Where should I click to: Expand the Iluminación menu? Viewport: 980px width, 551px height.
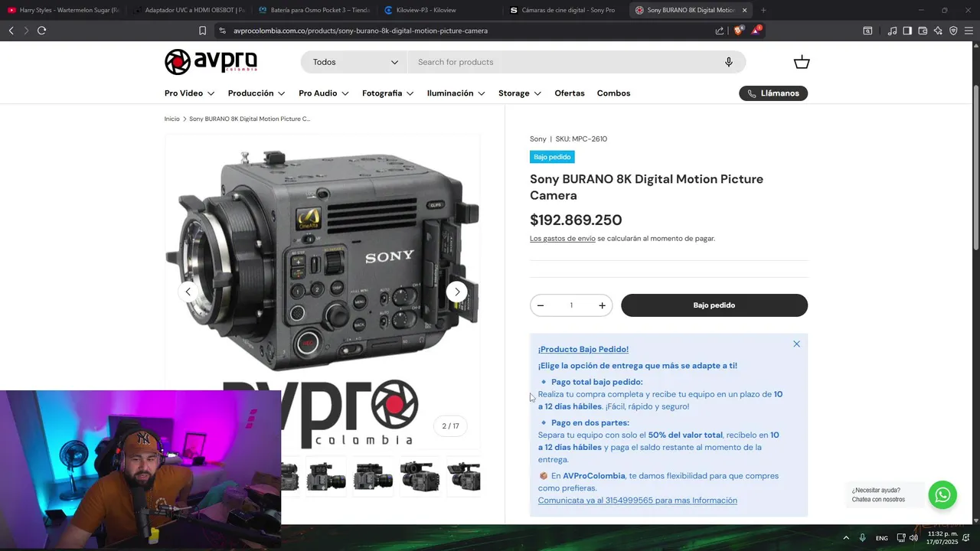(456, 93)
